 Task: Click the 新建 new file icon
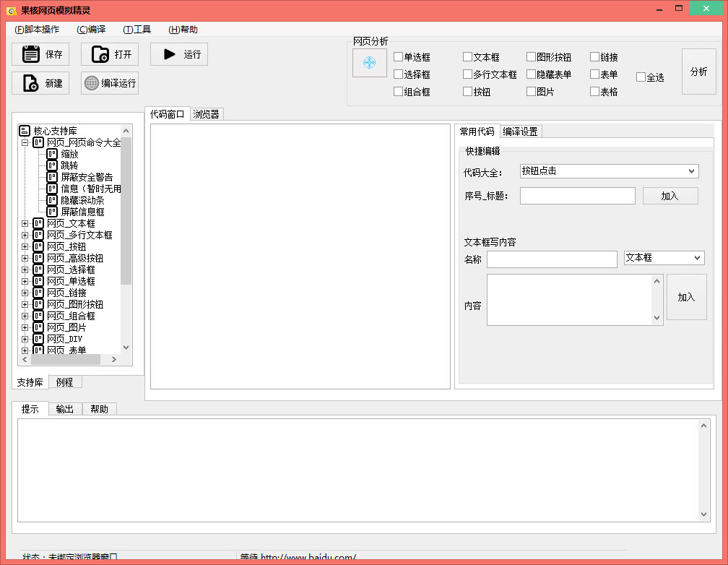[30, 83]
